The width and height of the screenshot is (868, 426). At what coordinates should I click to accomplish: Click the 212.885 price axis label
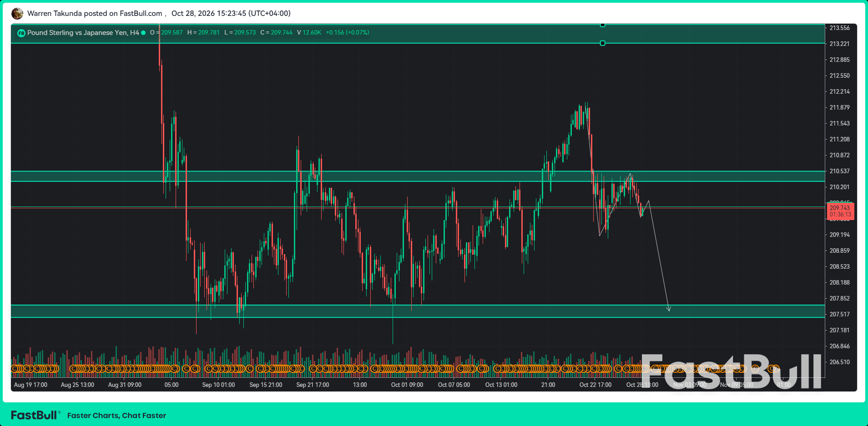tap(840, 60)
